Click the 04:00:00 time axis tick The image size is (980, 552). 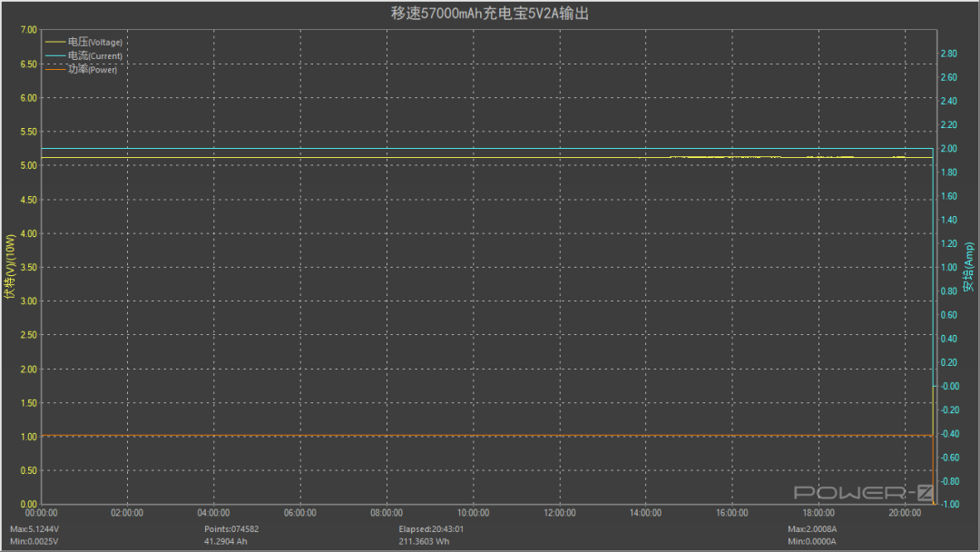click(214, 513)
